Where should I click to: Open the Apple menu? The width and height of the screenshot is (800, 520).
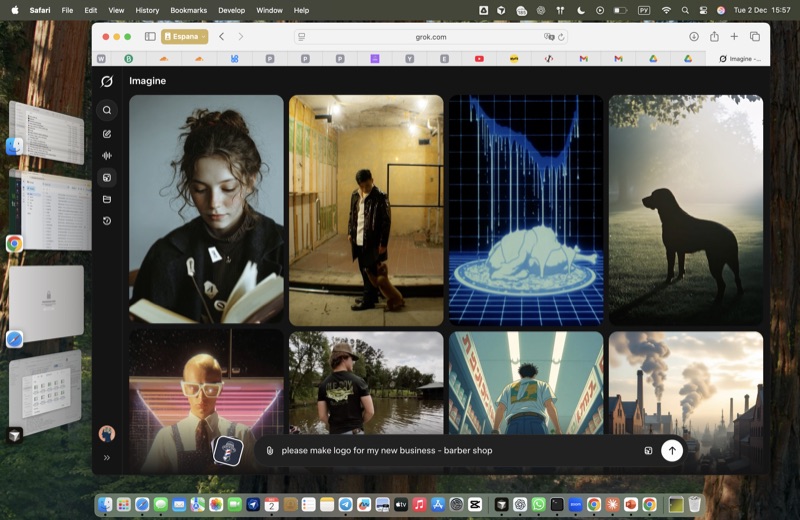15,10
